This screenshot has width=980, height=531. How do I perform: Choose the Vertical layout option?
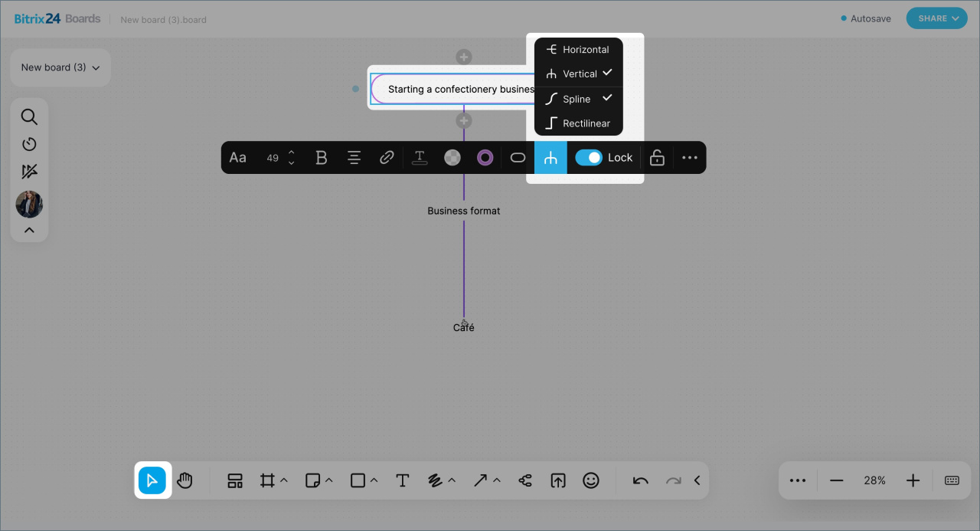click(578, 74)
